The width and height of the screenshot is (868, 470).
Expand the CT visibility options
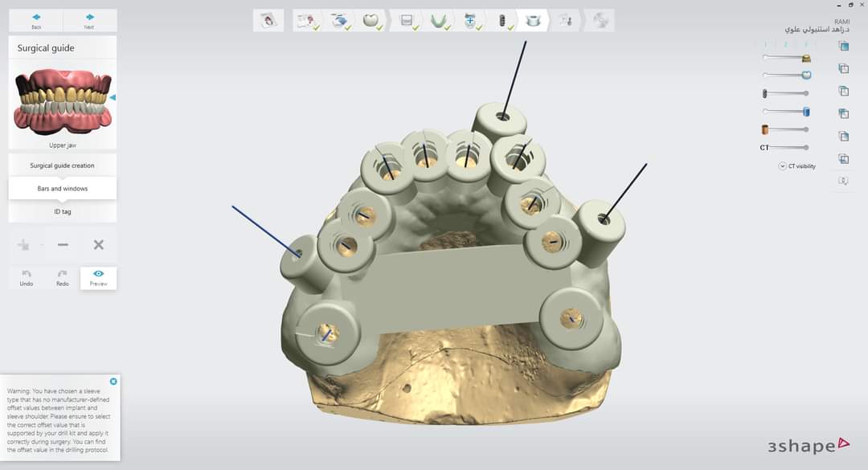[782, 166]
